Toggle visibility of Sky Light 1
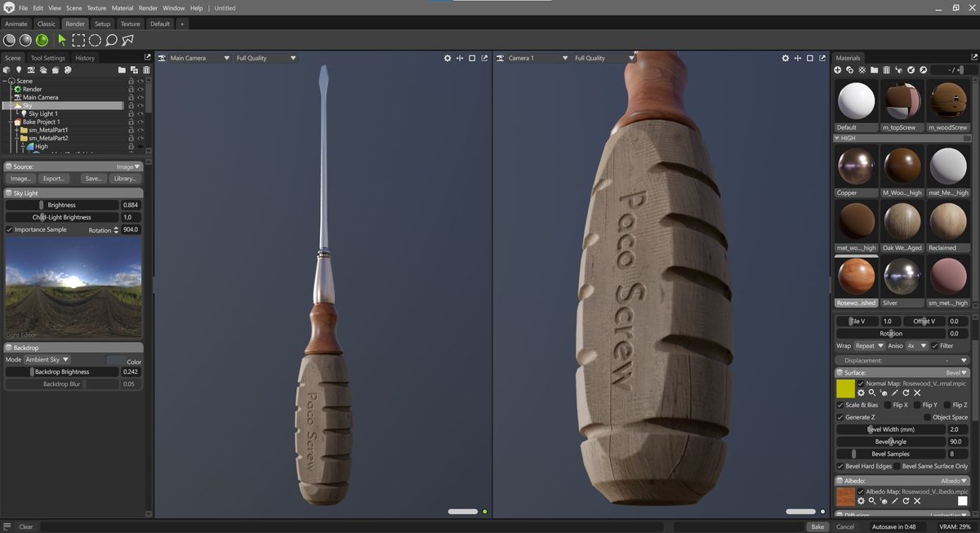 [140, 113]
